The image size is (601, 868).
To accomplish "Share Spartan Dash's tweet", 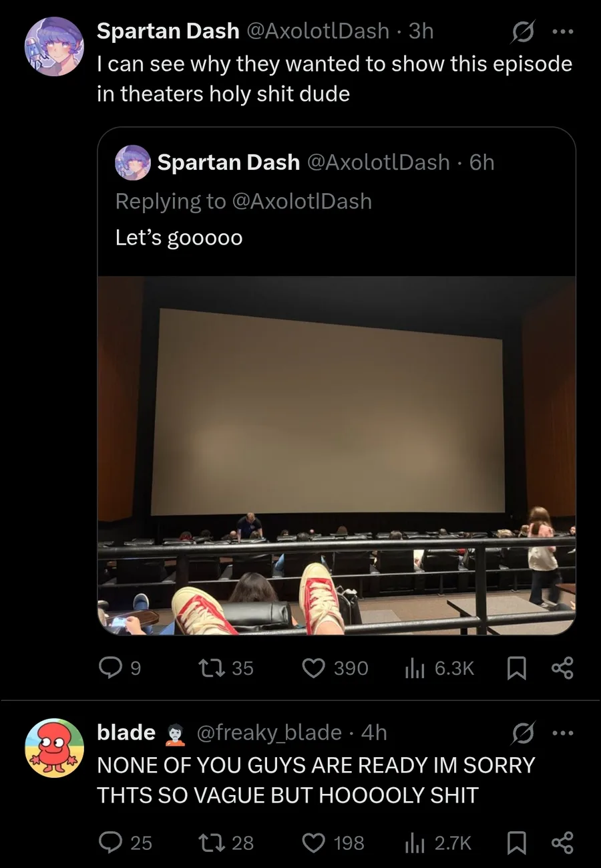I will (562, 668).
